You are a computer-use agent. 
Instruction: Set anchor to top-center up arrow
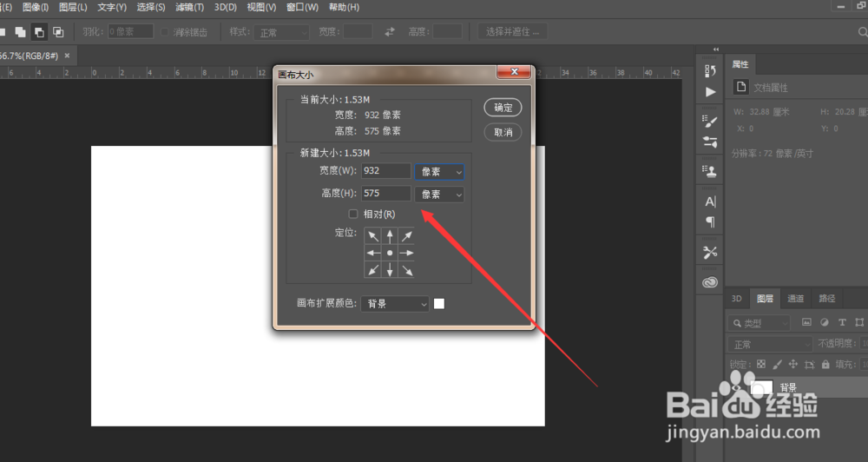390,236
